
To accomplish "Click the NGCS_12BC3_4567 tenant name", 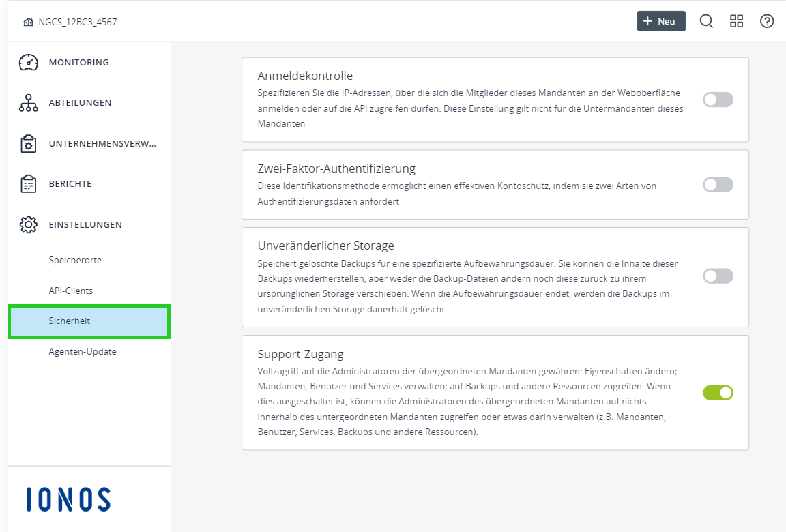I will [78, 22].
